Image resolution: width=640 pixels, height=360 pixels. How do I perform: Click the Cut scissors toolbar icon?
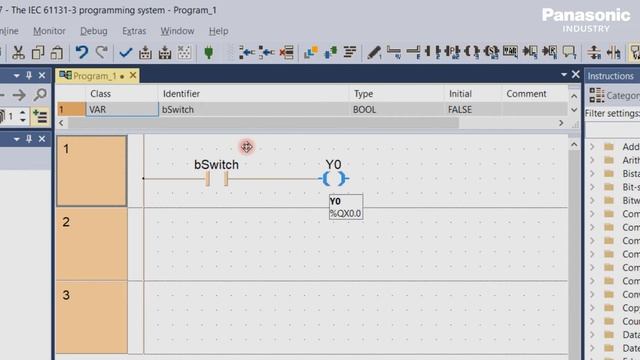point(18,53)
